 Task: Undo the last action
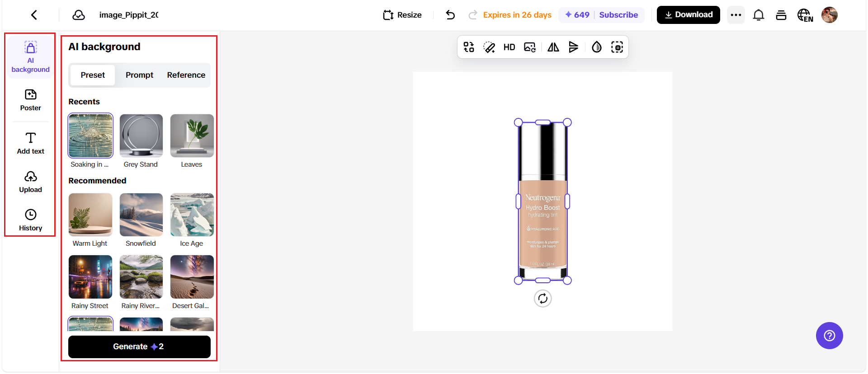click(x=450, y=15)
